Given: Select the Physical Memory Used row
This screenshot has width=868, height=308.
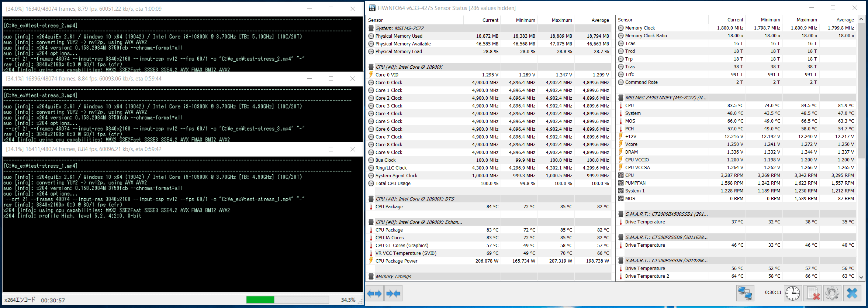Looking at the screenshot, I should pos(489,36).
